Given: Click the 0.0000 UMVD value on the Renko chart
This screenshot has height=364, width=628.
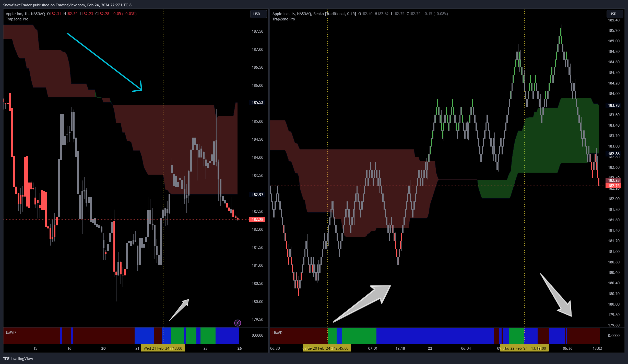Looking at the screenshot, I should click(613, 335).
